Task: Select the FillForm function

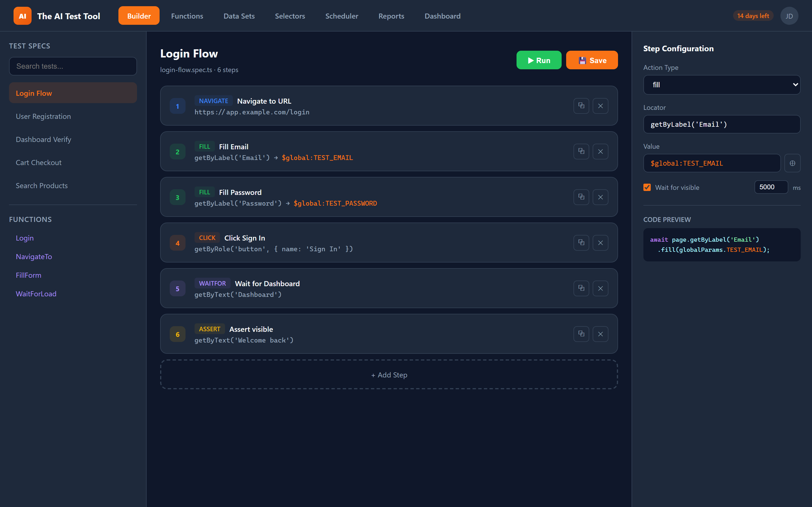Action: coord(28,275)
